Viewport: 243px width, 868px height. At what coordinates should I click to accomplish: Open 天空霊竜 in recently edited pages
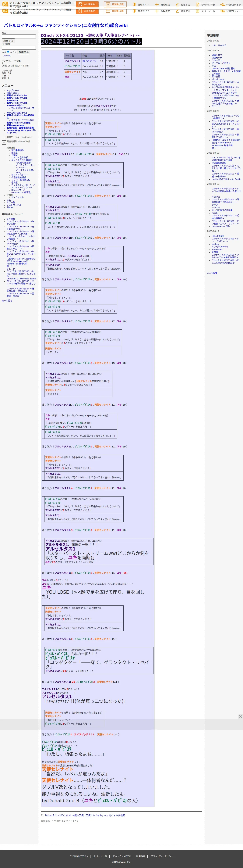pyautogui.click(x=11, y=219)
